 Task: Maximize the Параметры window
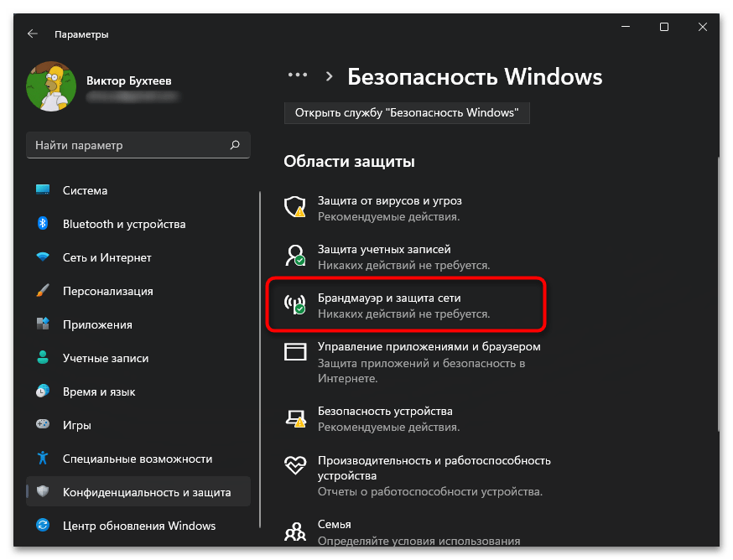(664, 27)
